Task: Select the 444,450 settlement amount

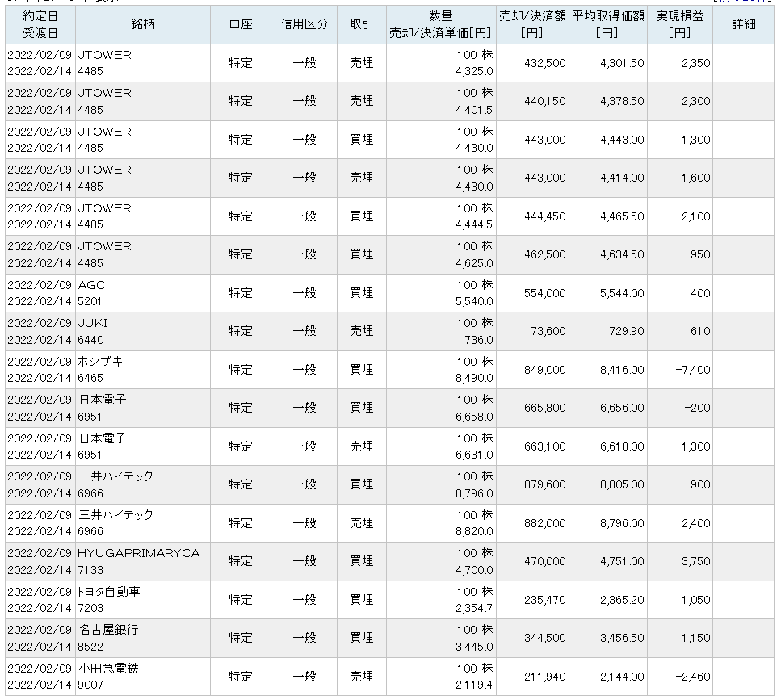Action: (x=544, y=216)
